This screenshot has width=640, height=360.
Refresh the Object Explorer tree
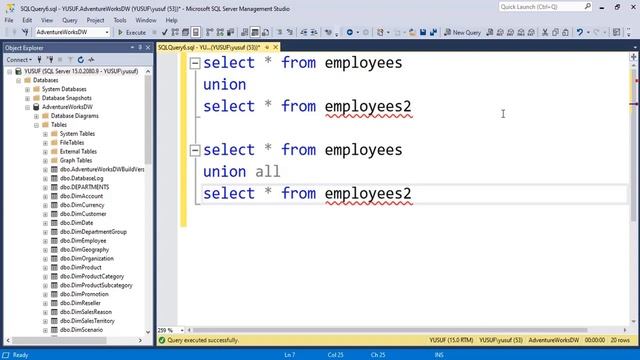(x=80, y=60)
